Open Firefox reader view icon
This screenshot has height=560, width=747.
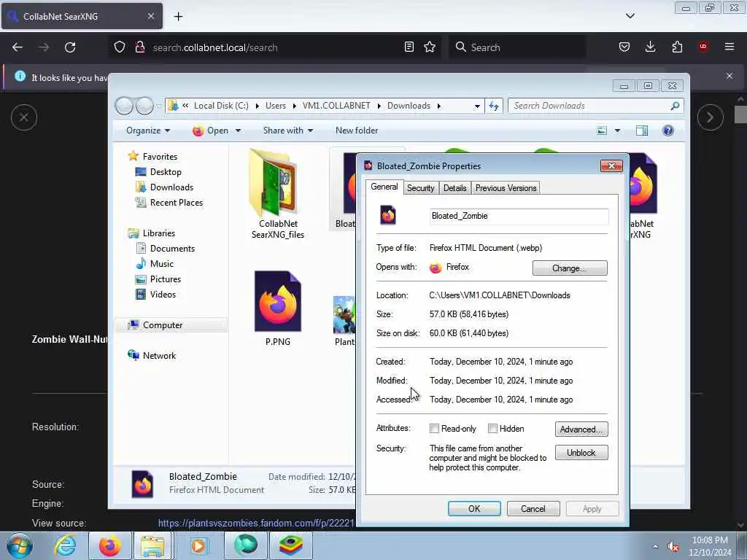[409, 47]
